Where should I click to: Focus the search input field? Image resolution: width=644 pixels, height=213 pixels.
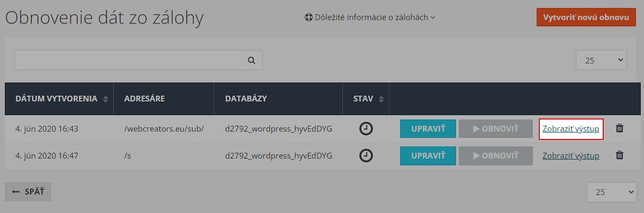[129, 60]
